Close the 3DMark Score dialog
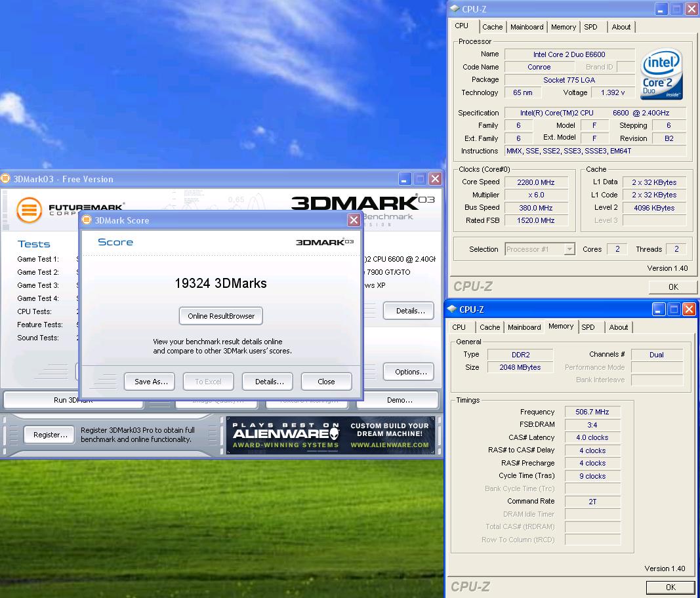The image size is (700, 598). (354, 220)
